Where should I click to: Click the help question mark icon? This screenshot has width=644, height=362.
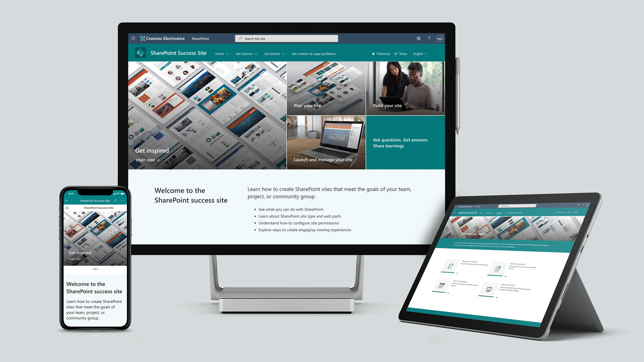pyautogui.click(x=428, y=39)
